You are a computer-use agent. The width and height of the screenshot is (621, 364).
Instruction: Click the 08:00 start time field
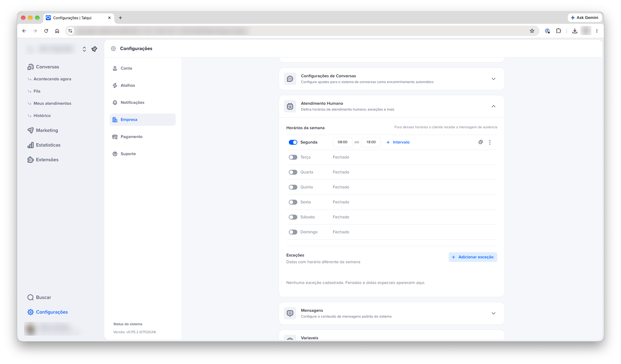click(342, 142)
